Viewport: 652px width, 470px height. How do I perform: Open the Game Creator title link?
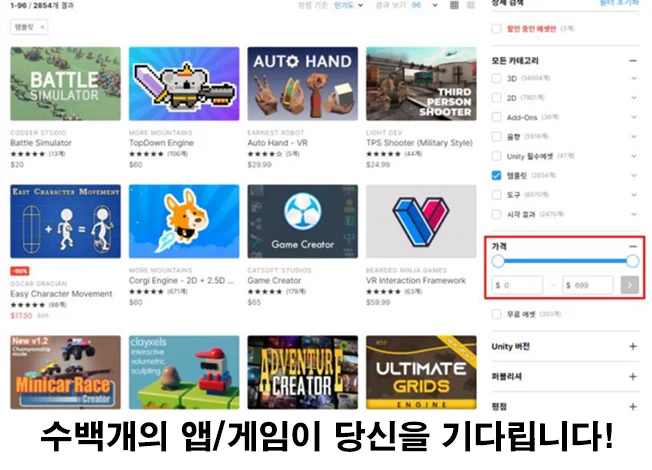coord(274,280)
